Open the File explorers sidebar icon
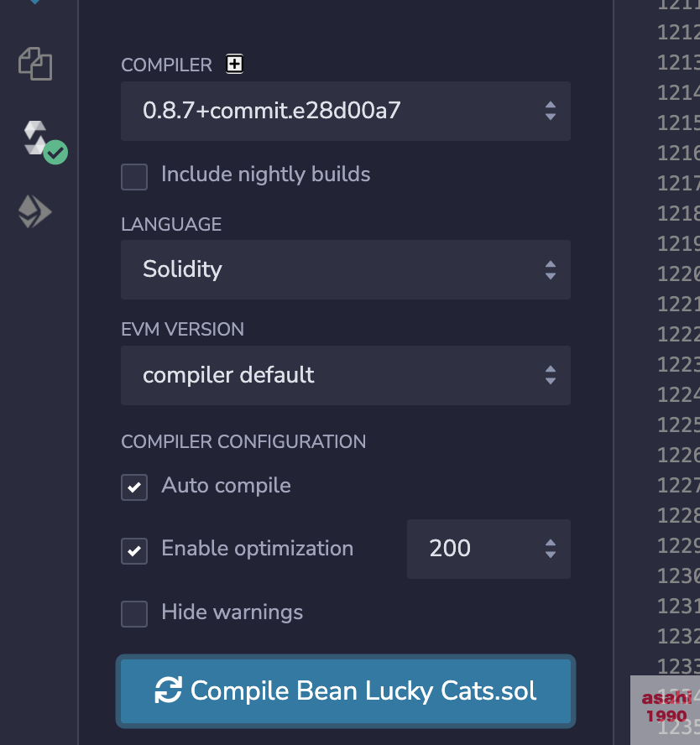 (35, 64)
